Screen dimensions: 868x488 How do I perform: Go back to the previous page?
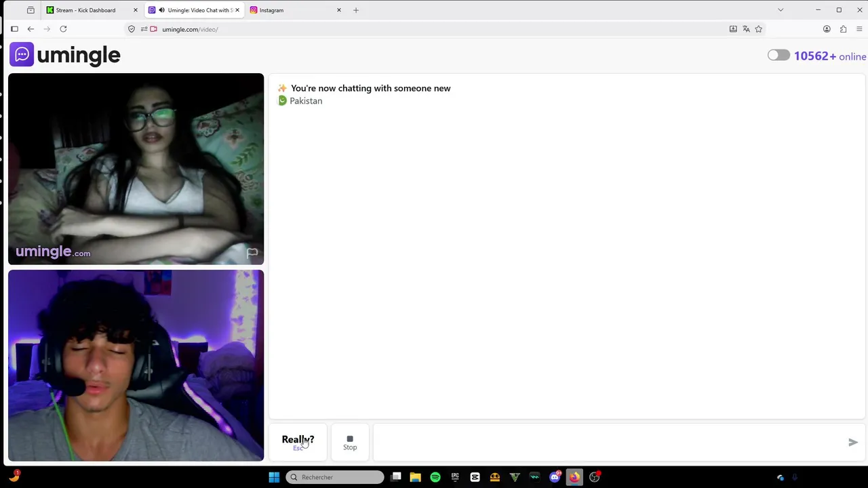[x=31, y=29]
